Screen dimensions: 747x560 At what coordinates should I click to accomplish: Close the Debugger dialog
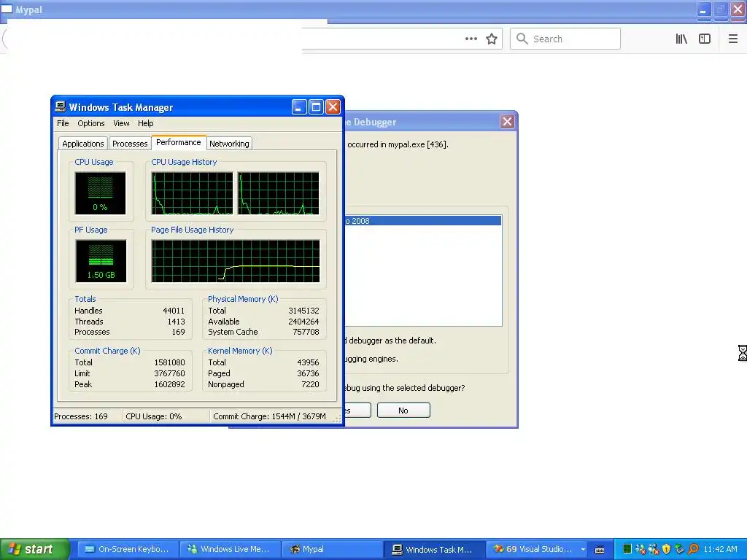(x=508, y=122)
